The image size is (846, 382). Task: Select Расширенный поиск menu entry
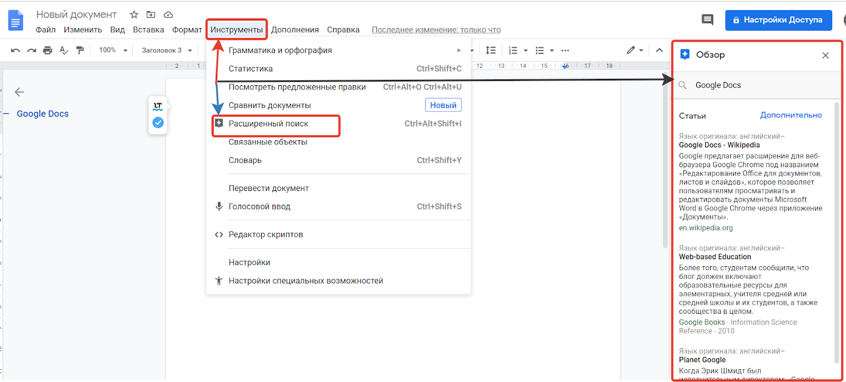338,124
